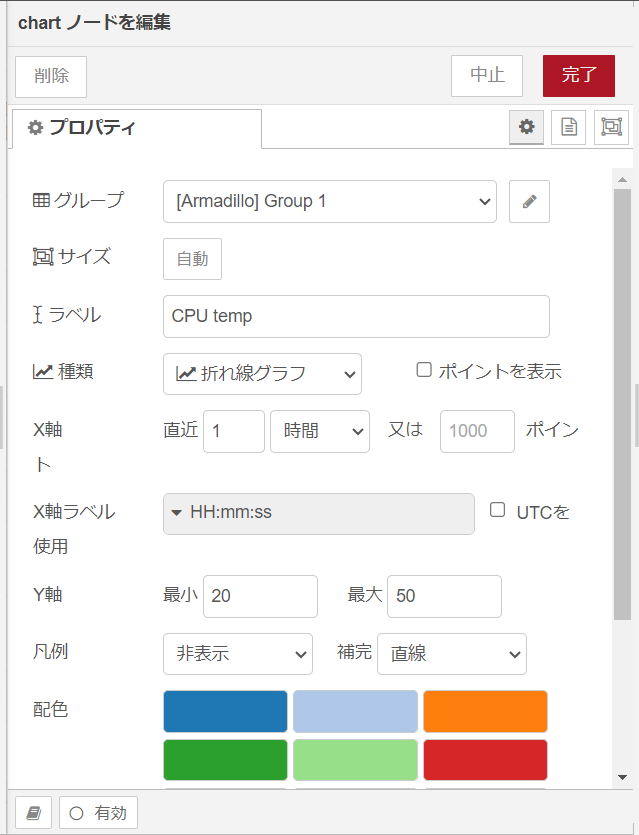Open the 時間 unit dropdown

[x=320, y=431]
